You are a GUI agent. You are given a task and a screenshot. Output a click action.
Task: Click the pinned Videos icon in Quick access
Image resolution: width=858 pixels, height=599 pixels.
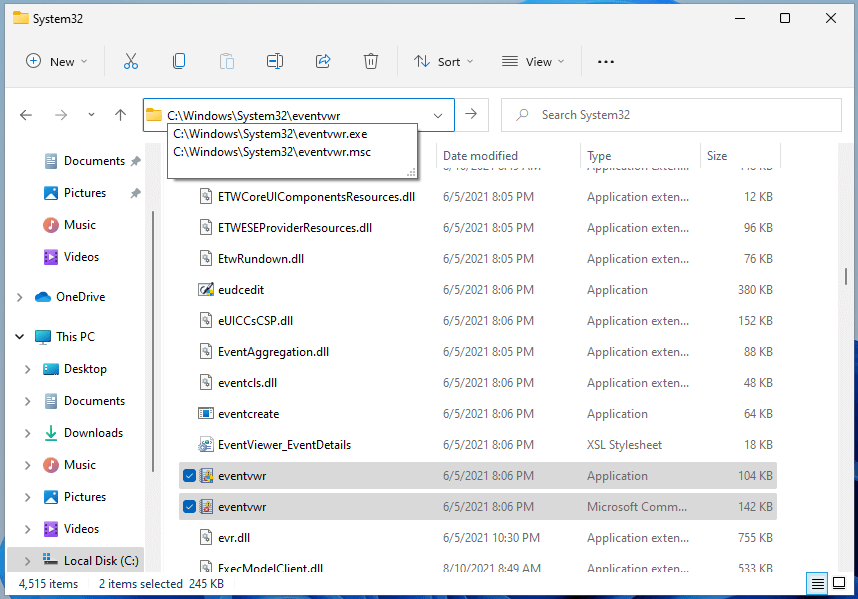51,257
